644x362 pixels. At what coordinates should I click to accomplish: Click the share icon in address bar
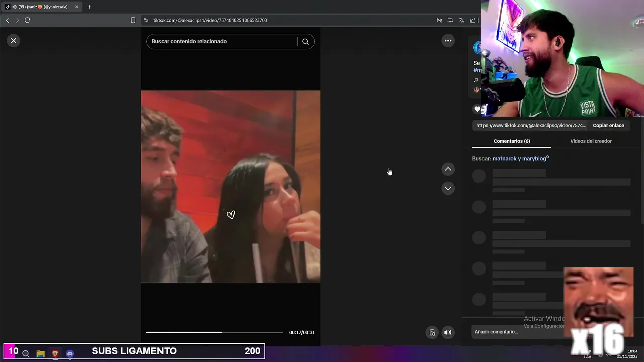click(x=472, y=20)
